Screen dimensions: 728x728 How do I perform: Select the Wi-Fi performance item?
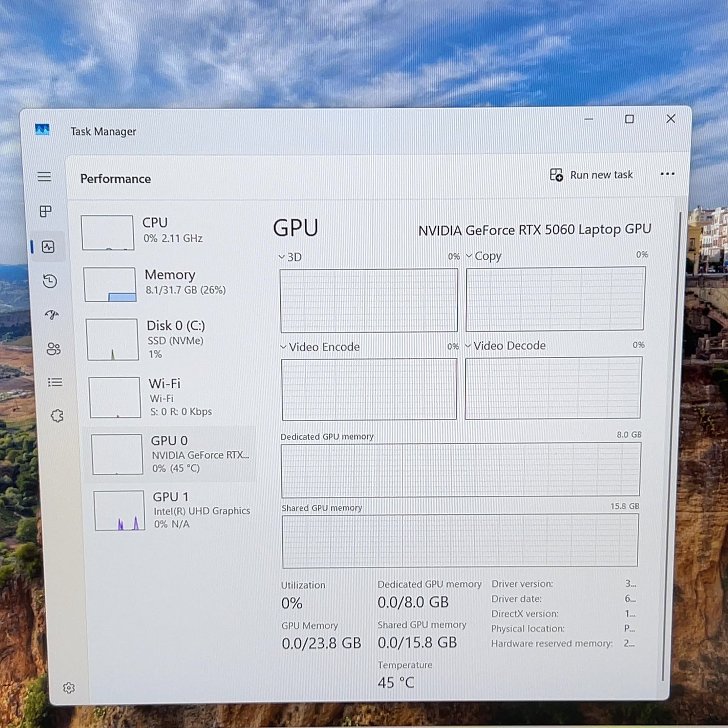[172, 397]
